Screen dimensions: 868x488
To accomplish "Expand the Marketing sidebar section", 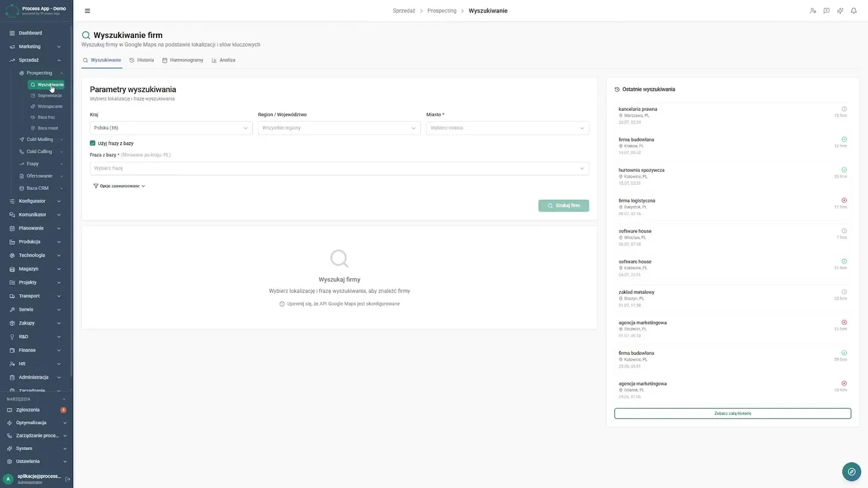I will 36,46.
